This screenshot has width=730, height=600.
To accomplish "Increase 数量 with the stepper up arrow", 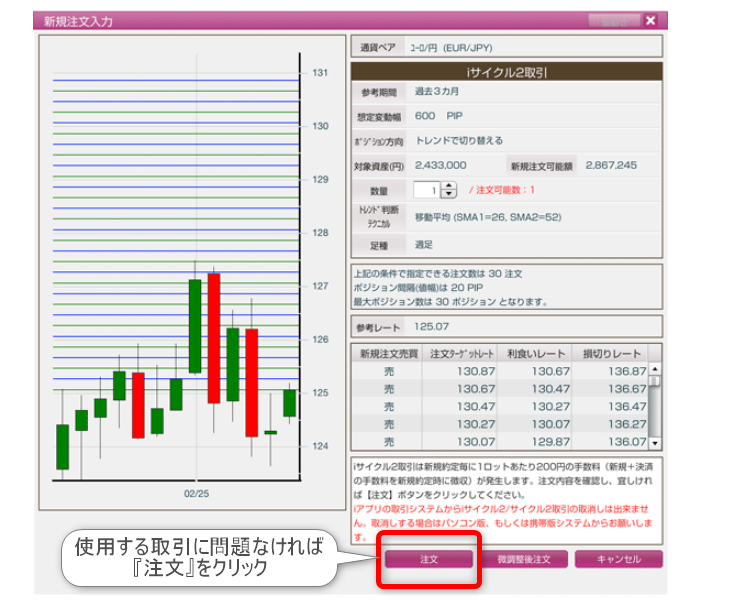I will 448,185.
